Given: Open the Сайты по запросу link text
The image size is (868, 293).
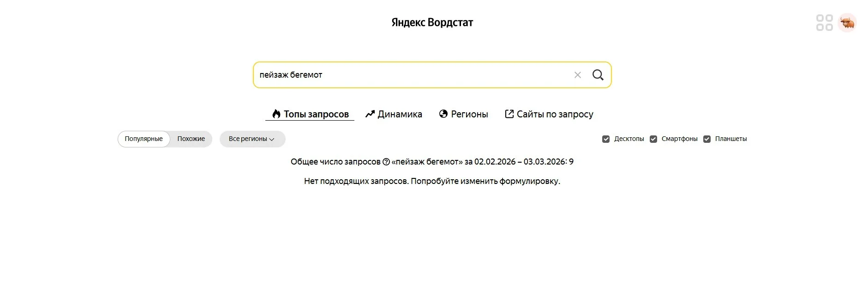Looking at the screenshot, I should (x=555, y=114).
